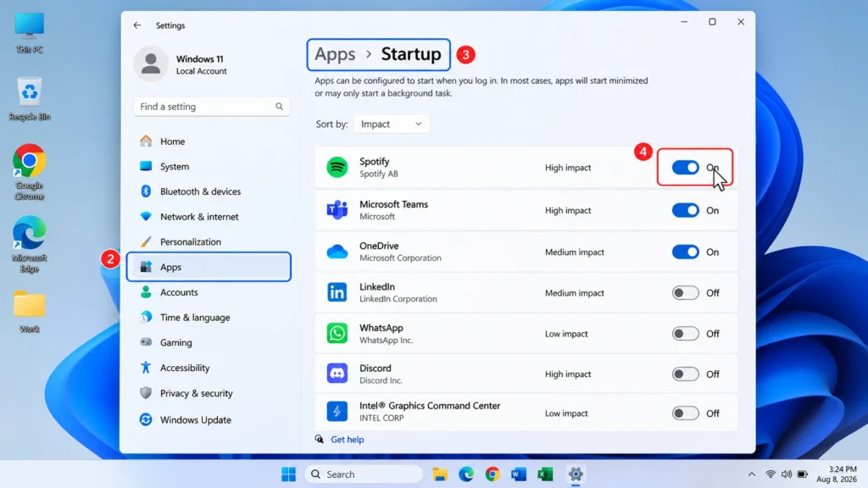Enable LinkedIn startup toggle
This screenshot has height=488, width=868.
(x=685, y=292)
